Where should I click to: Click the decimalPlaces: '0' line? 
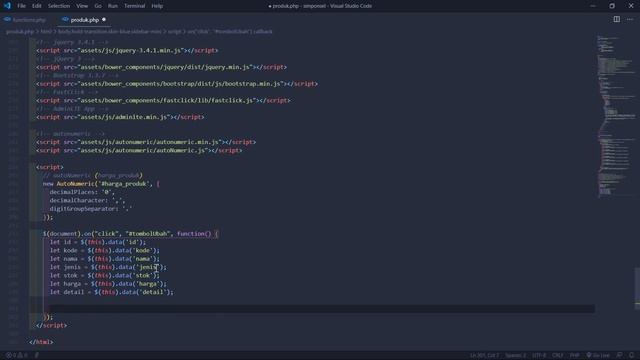click(x=82, y=192)
